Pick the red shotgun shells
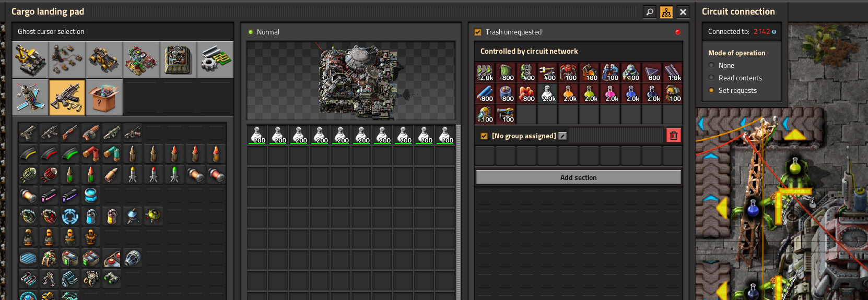 click(x=91, y=154)
